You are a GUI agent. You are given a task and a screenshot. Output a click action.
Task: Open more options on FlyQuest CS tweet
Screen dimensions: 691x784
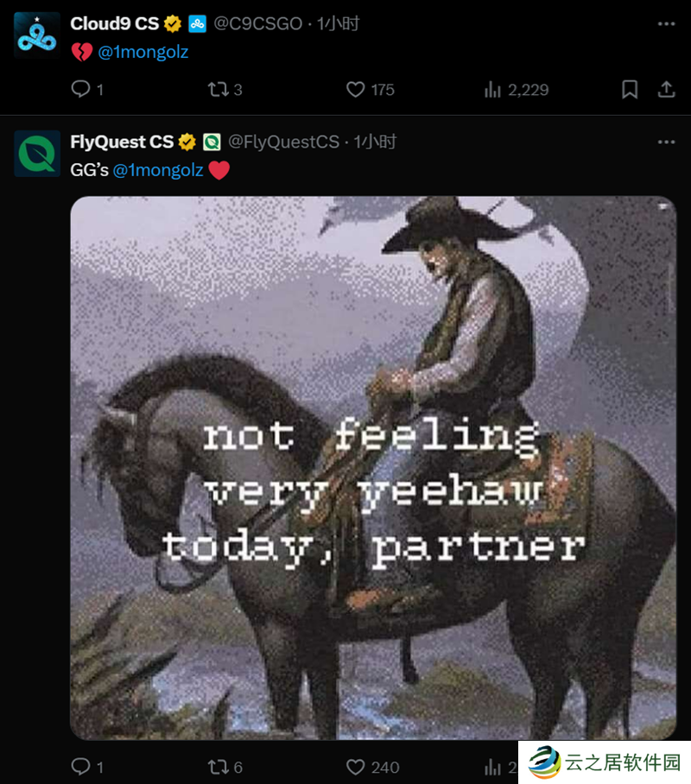coord(667,142)
